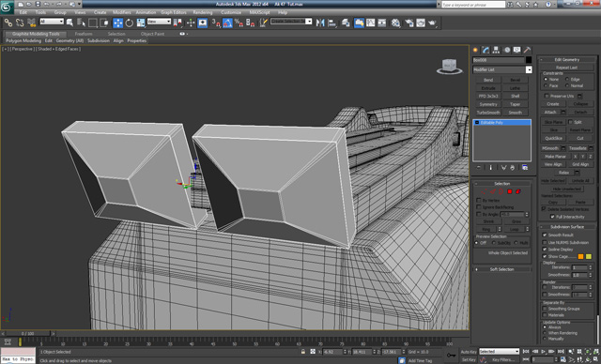Open the Display command panel tab
This screenshot has width=601, height=364.
pos(517,50)
